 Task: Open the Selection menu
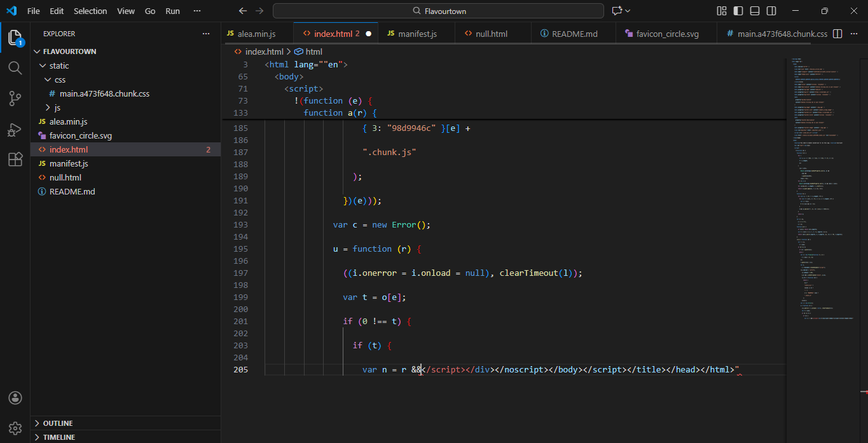[90, 11]
